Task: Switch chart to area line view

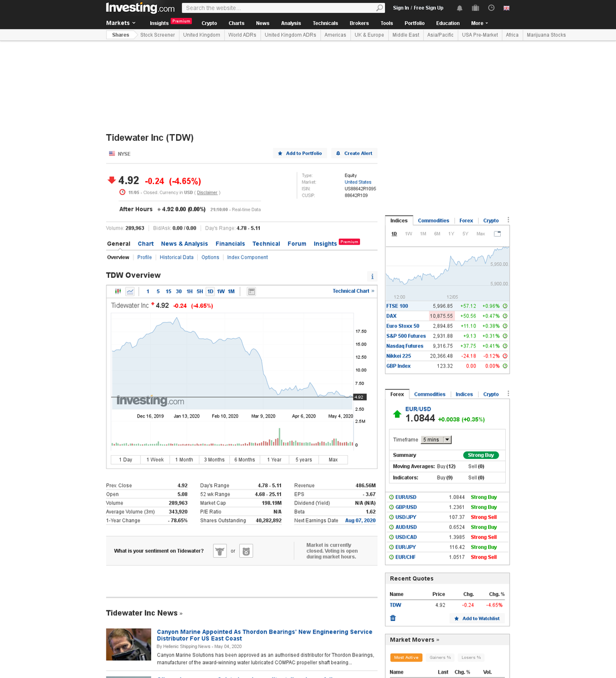Action: (x=130, y=292)
